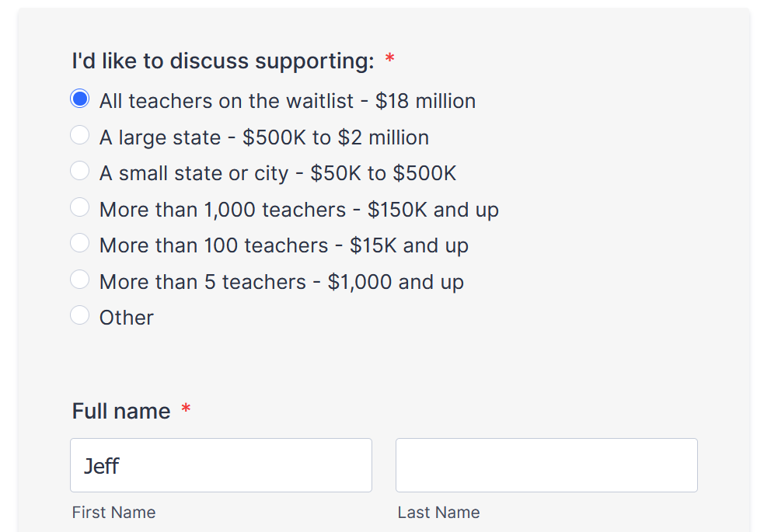Choose the "A large state" radio option

(x=80, y=135)
